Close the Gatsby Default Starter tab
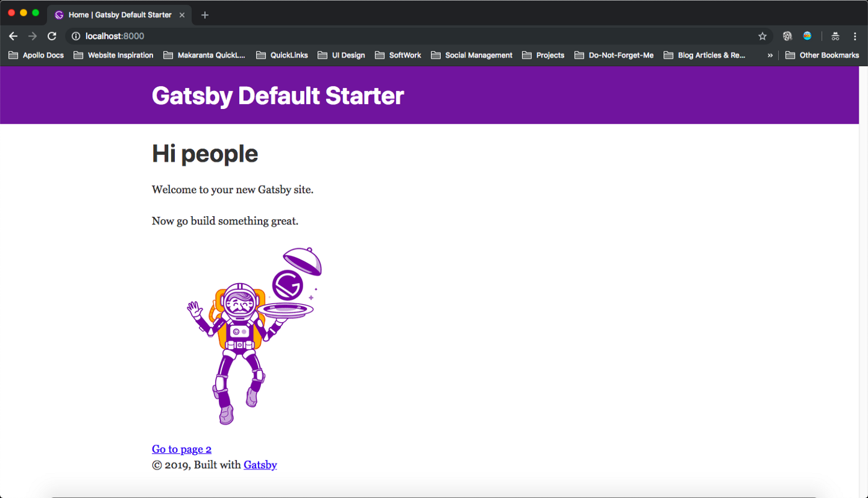 [182, 15]
